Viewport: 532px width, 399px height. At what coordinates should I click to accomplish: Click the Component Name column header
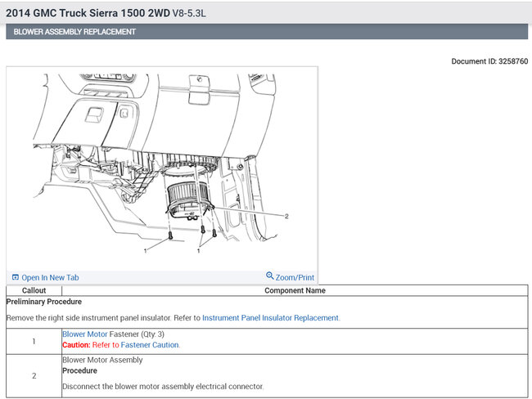(295, 290)
